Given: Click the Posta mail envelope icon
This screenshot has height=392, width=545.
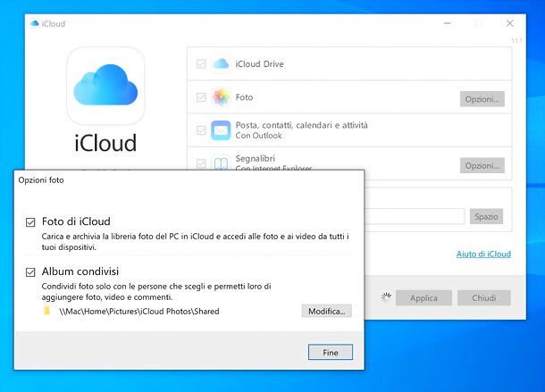Looking at the screenshot, I should pyautogui.click(x=221, y=130).
